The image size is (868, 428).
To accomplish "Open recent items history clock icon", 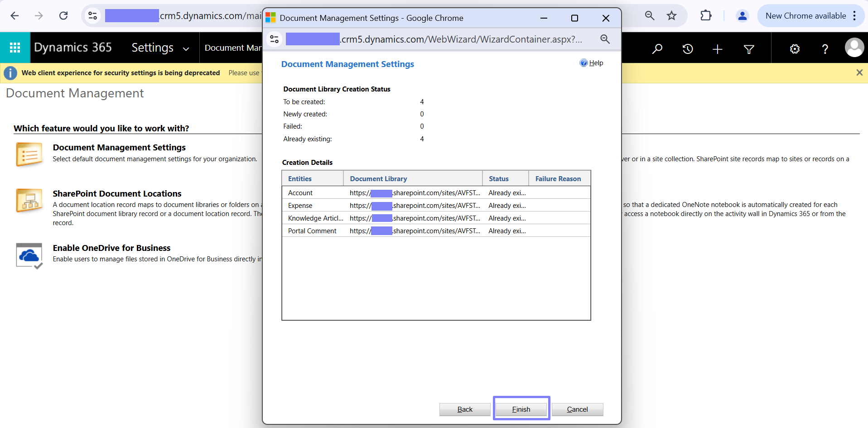I will (688, 49).
